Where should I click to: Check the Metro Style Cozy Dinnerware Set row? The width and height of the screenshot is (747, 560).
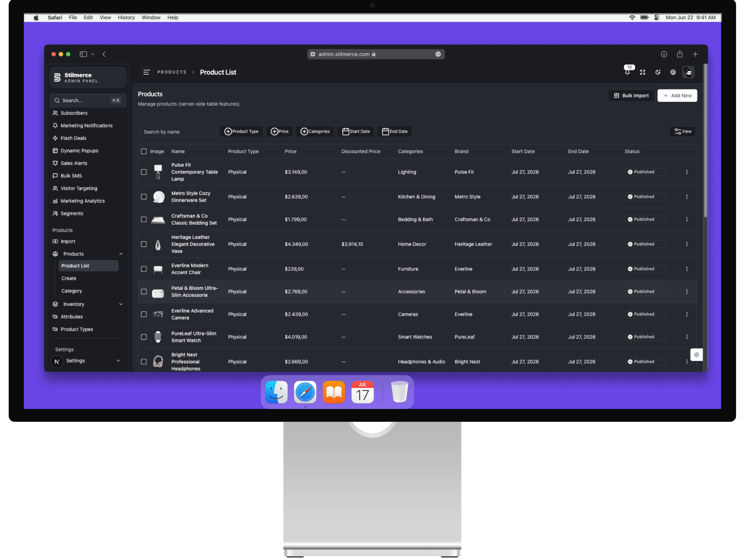pyautogui.click(x=144, y=197)
